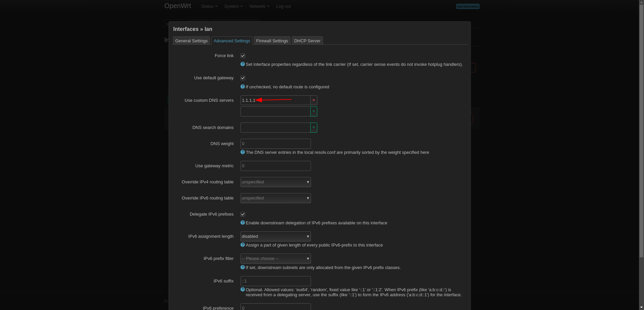Open help icon for IPv6 assignment length
Image resolution: width=644 pixels, height=310 pixels.
[243, 245]
